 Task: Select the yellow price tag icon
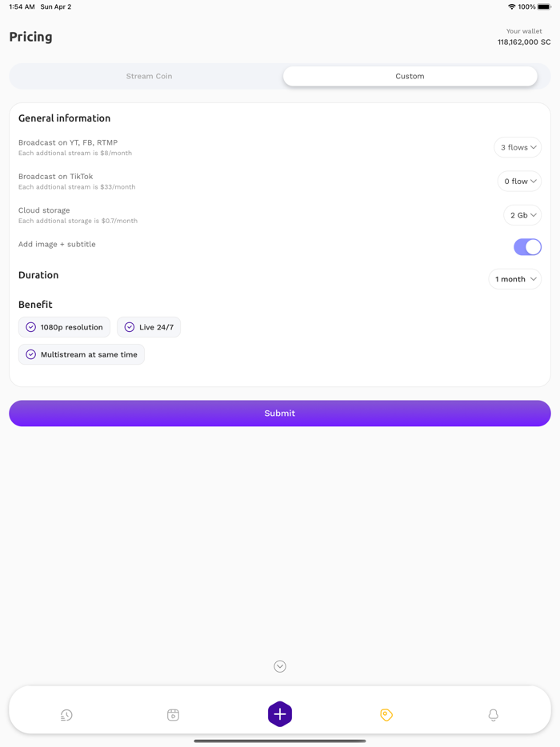point(386,714)
